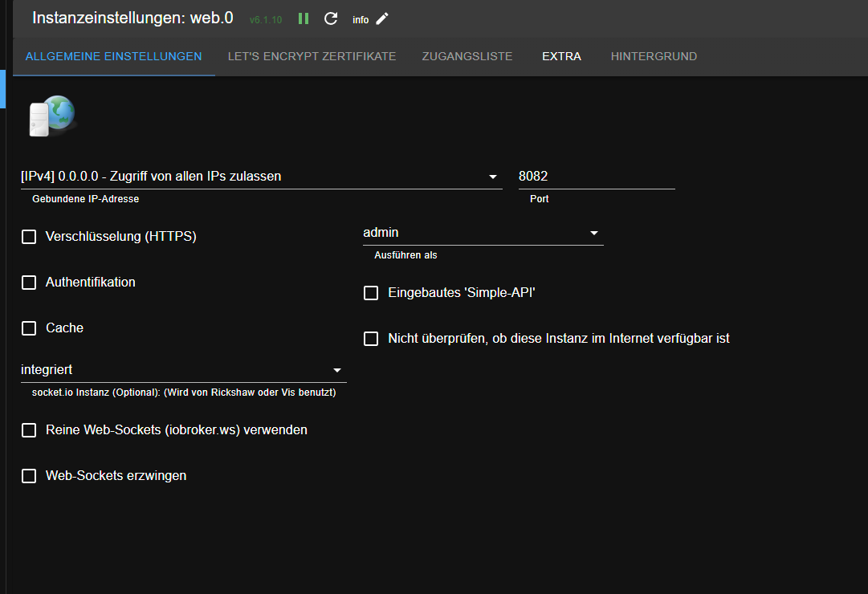Click the pencil edit icon

click(x=382, y=18)
